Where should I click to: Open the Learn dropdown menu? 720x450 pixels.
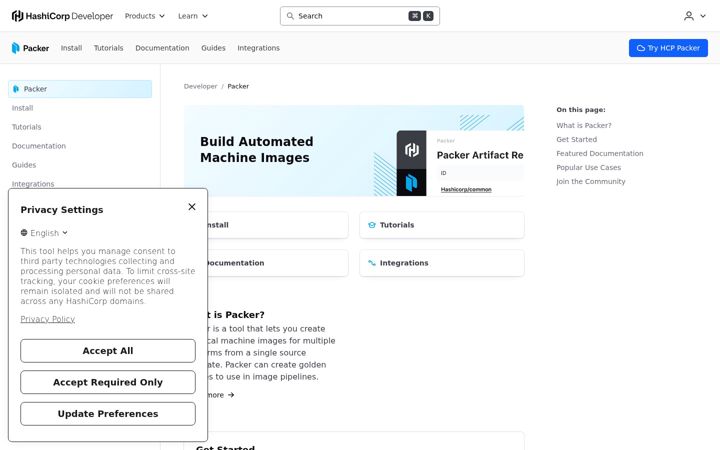click(x=193, y=16)
